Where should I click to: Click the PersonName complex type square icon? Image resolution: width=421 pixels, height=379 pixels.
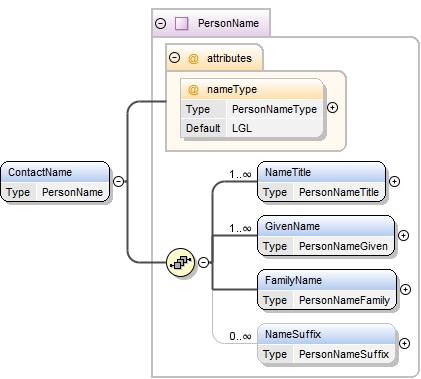click(182, 24)
